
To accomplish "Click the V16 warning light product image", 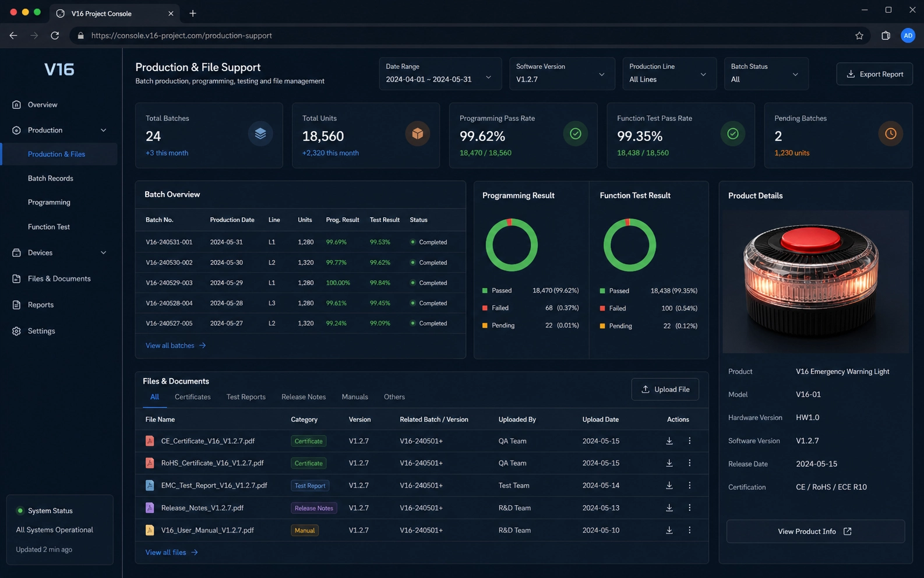I will (816, 282).
